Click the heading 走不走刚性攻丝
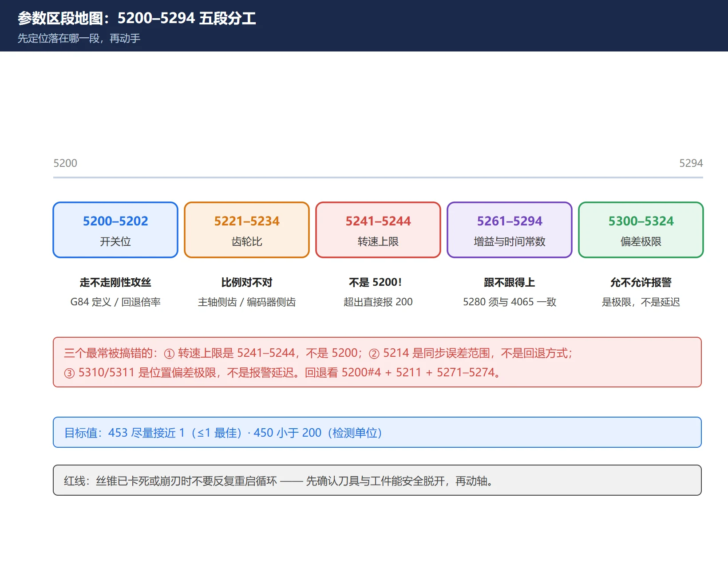This screenshot has width=728, height=568. click(x=115, y=282)
